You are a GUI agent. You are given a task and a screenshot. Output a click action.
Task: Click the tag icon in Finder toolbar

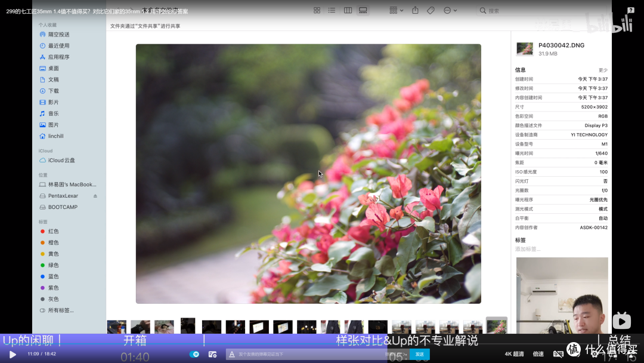pyautogui.click(x=431, y=10)
